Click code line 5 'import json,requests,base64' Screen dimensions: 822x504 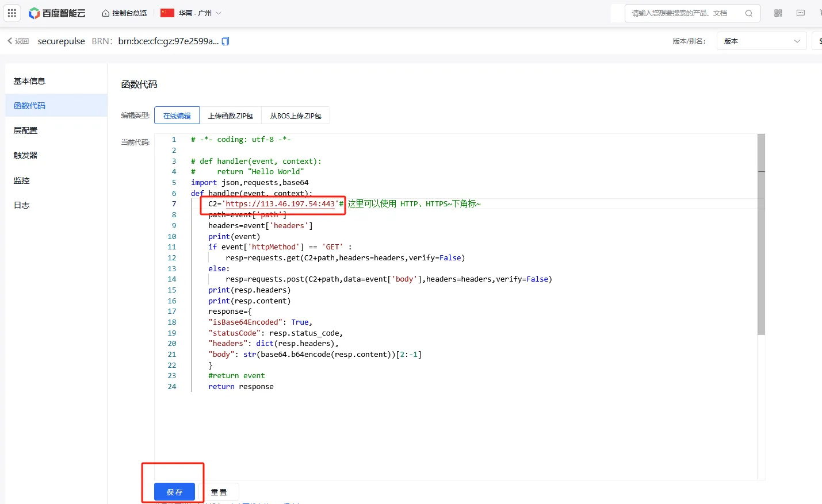click(x=250, y=183)
